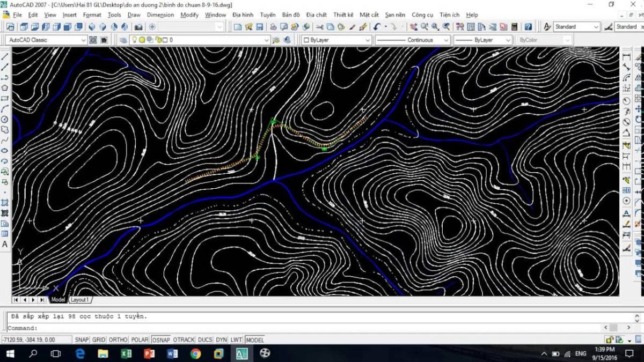Select the Line tool in Draw toolbar

(5, 56)
